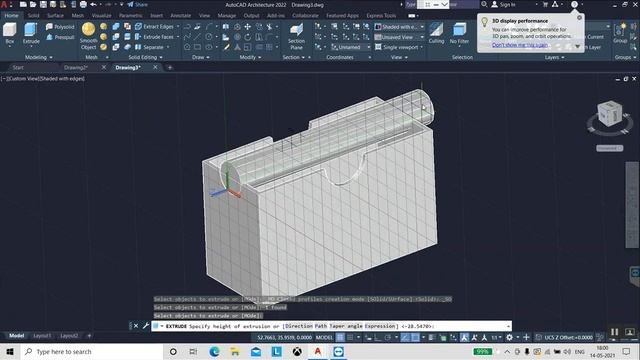Expand the Solid Editing panel
The height and width of the screenshot is (360, 640).
pyautogui.click(x=145, y=57)
